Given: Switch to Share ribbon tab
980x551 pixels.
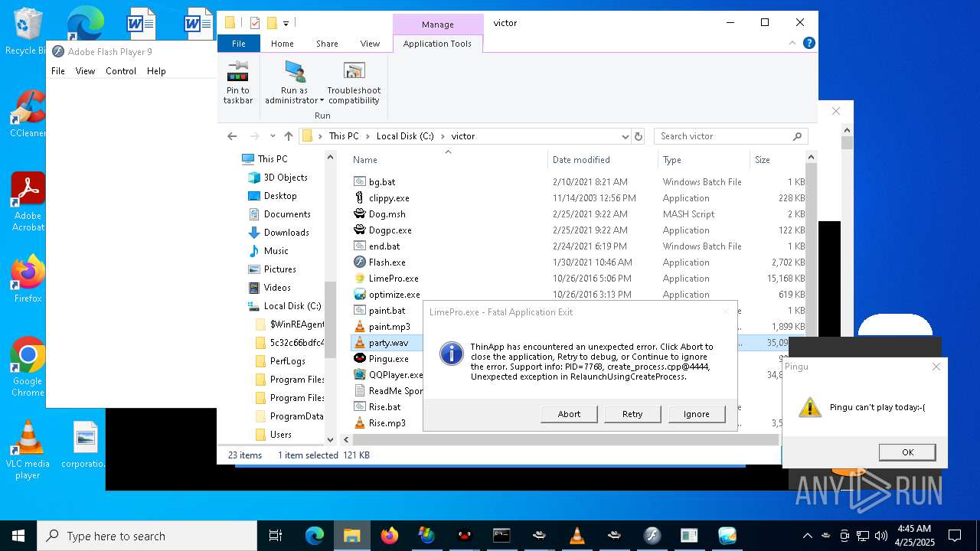Looking at the screenshot, I should pyautogui.click(x=327, y=44).
